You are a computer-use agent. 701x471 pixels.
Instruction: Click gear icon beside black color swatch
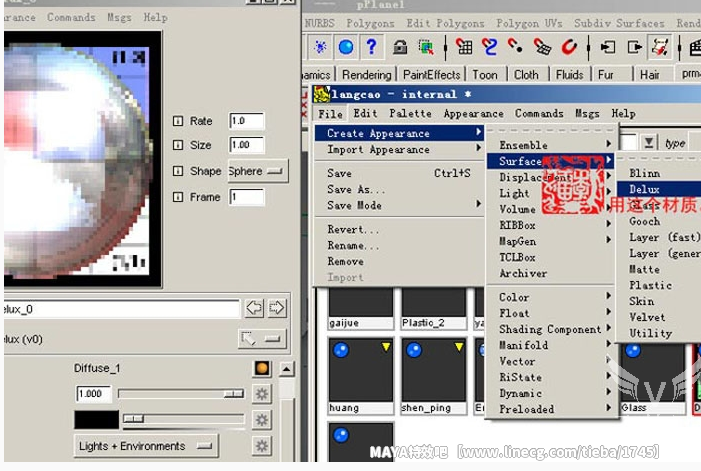point(262,420)
